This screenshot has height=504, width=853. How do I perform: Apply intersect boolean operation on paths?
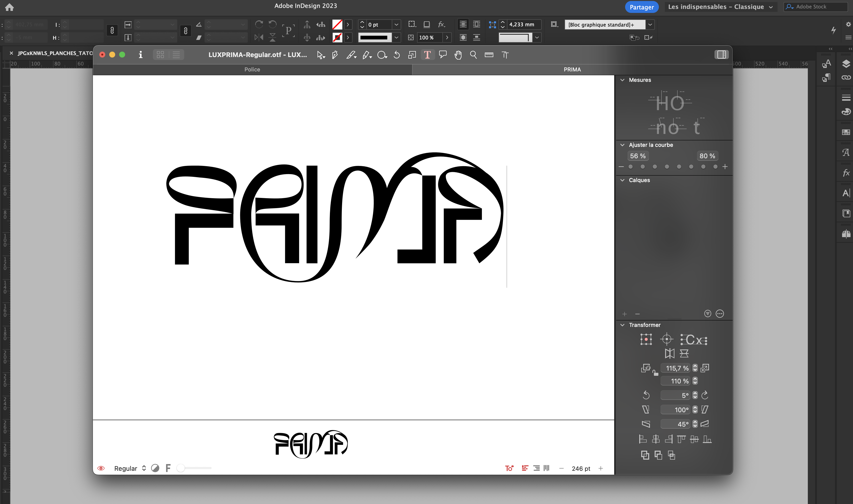672,455
